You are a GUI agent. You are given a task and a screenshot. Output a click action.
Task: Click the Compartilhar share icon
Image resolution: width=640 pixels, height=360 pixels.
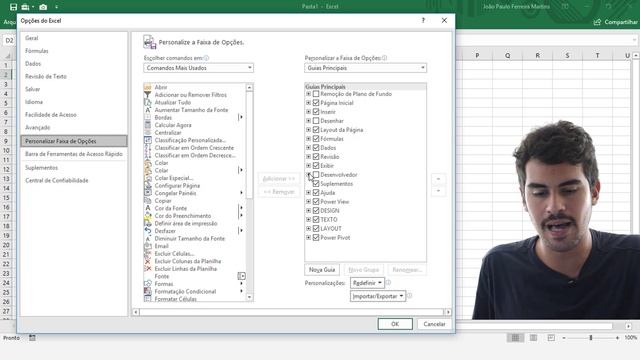tap(597, 22)
